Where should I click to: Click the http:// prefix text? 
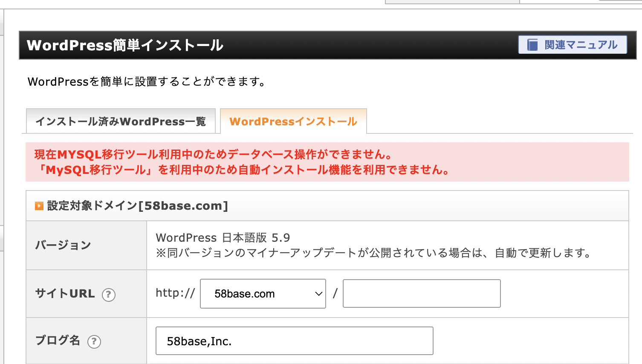pos(175,293)
